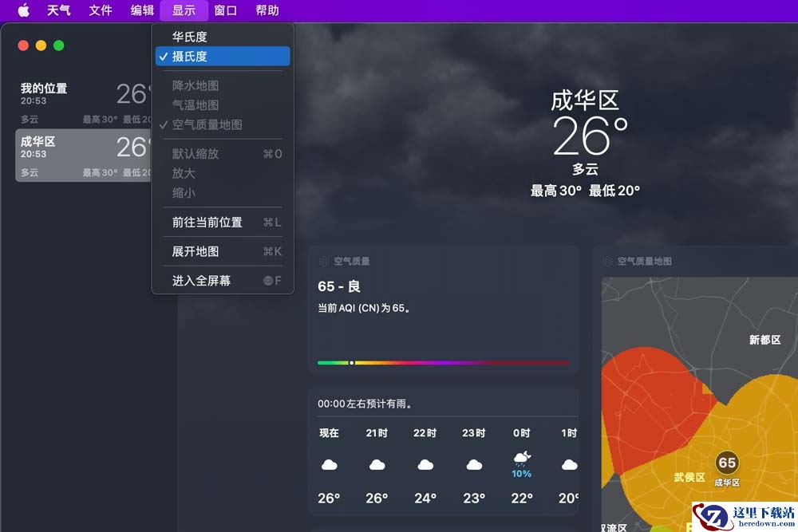Click the 23° temperature at 23时
The image size is (798, 532).
coord(474,499)
